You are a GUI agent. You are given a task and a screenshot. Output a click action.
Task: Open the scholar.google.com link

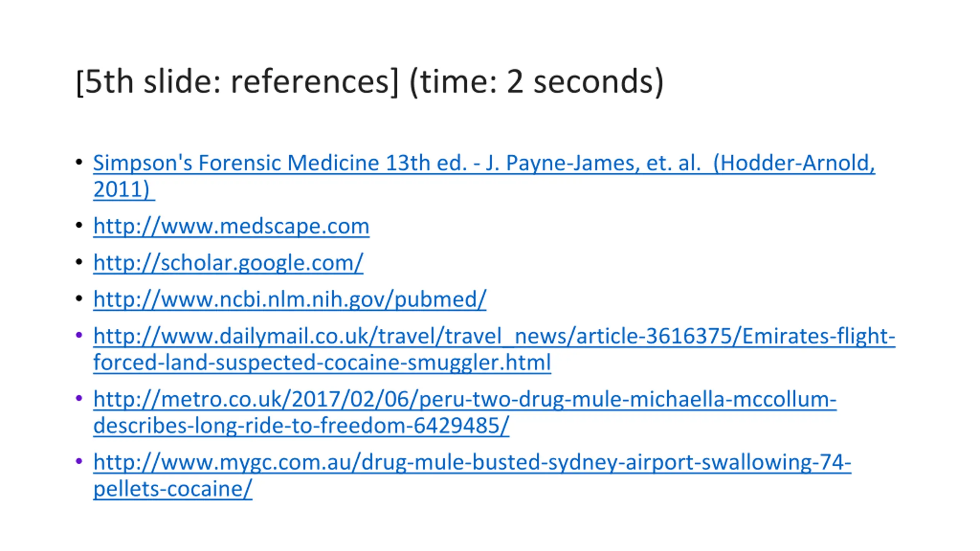228,263
